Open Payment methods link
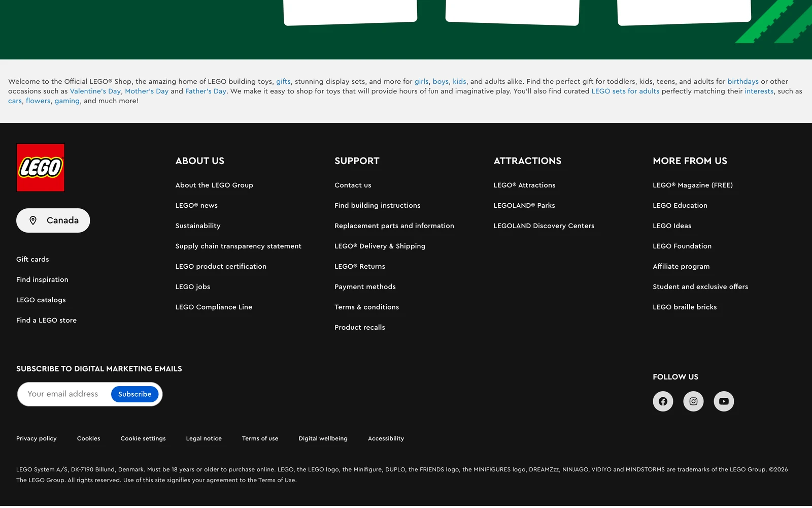The image size is (812, 508). click(x=365, y=287)
